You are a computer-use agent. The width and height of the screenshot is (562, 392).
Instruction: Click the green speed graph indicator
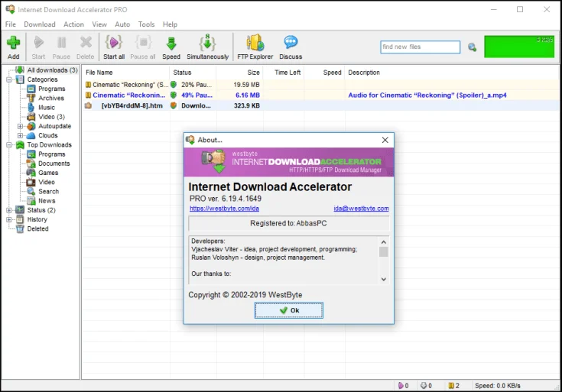click(519, 47)
